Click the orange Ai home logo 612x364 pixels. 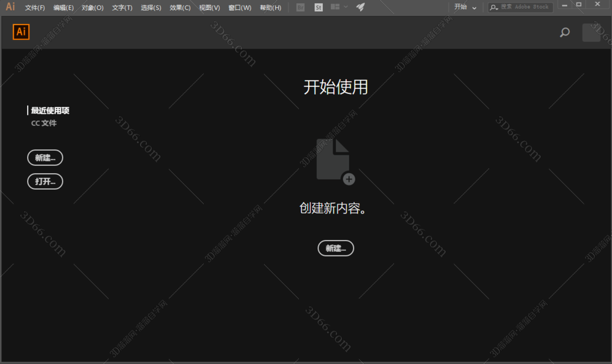click(21, 32)
